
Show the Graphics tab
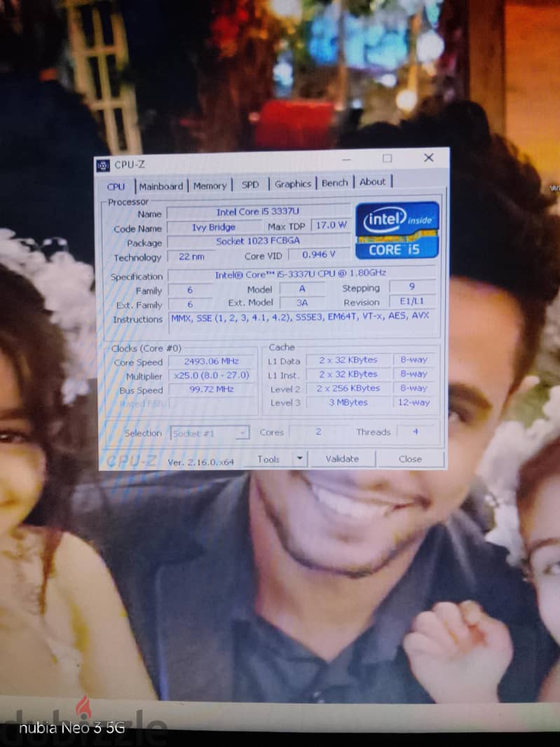pyautogui.click(x=293, y=184)
